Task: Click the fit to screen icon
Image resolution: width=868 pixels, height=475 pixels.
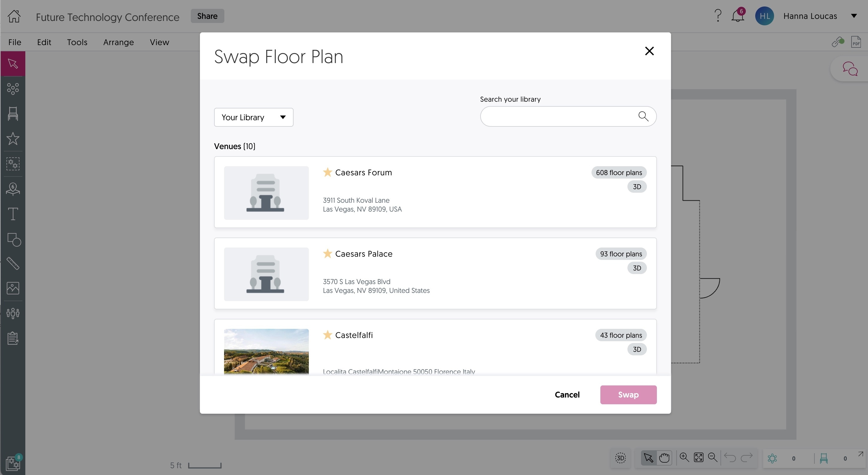Action: pos(698,458)
